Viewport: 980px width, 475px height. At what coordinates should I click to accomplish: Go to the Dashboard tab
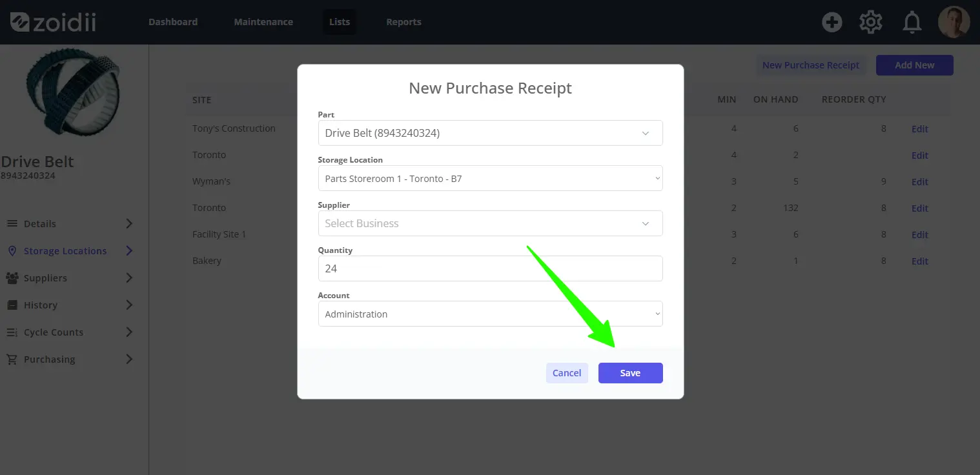pyautogui.click(x=173, y=22)
